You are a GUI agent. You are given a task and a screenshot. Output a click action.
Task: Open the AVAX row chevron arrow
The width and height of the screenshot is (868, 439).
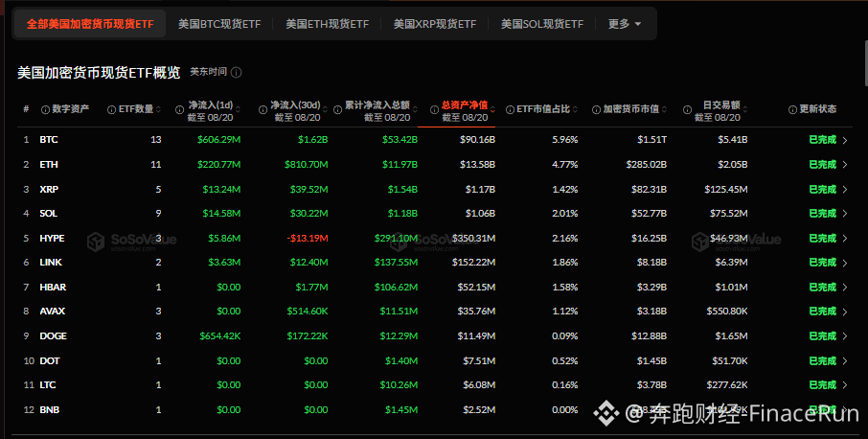pyautogui.click(x=845, y=312)
